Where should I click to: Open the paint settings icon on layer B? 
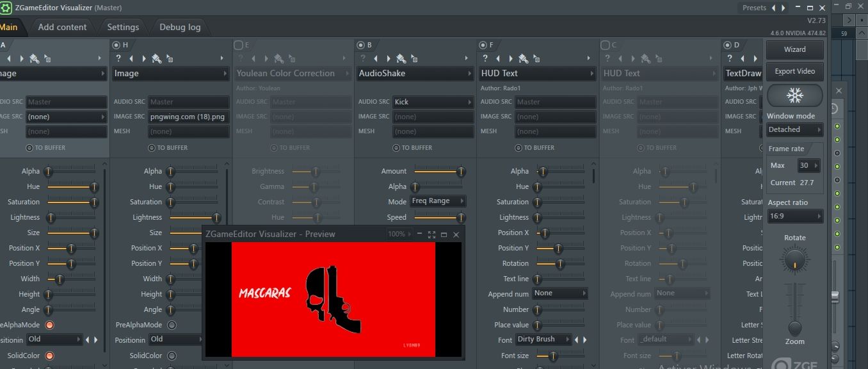[401, 58]
